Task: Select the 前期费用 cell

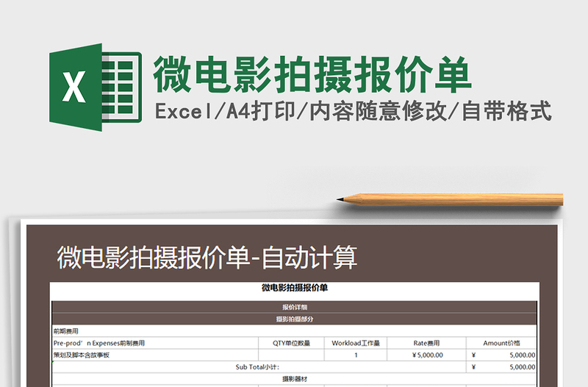Action: click(x=295, y=331)
